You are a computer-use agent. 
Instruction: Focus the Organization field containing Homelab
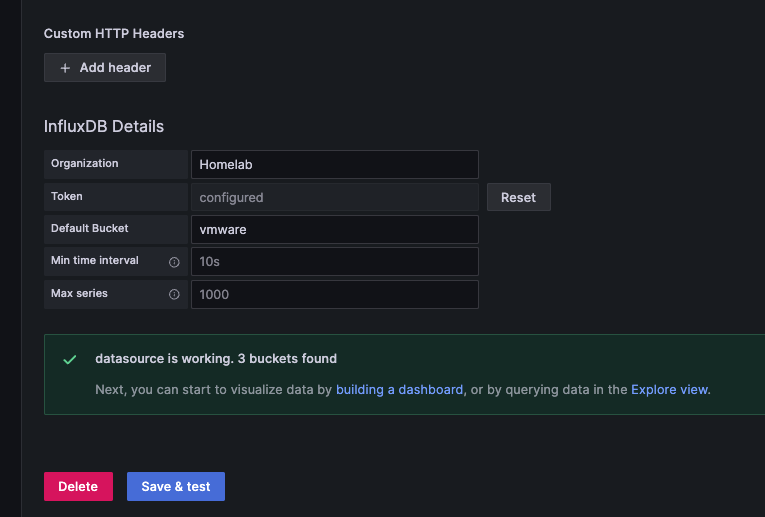[x=334, y=164]
